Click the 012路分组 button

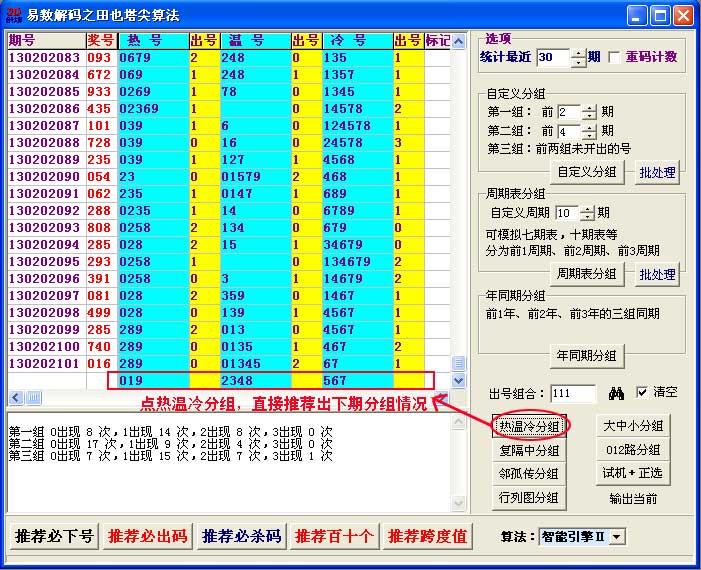(x=633, y=450)
